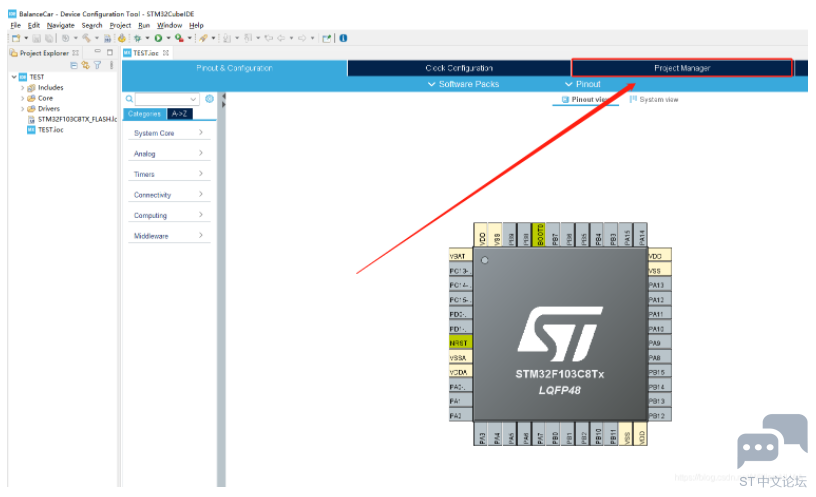This screenshot has width=816, height=497.
Task: Switch to Pinout & Configuration tab
Action: coord(234,68)
